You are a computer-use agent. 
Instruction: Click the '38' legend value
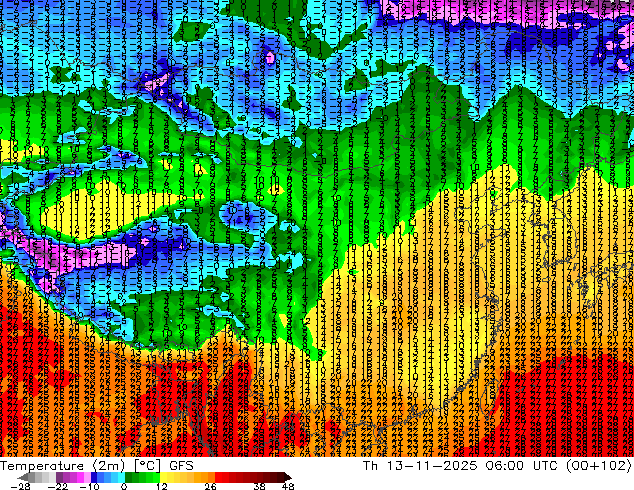pos(260,486)
